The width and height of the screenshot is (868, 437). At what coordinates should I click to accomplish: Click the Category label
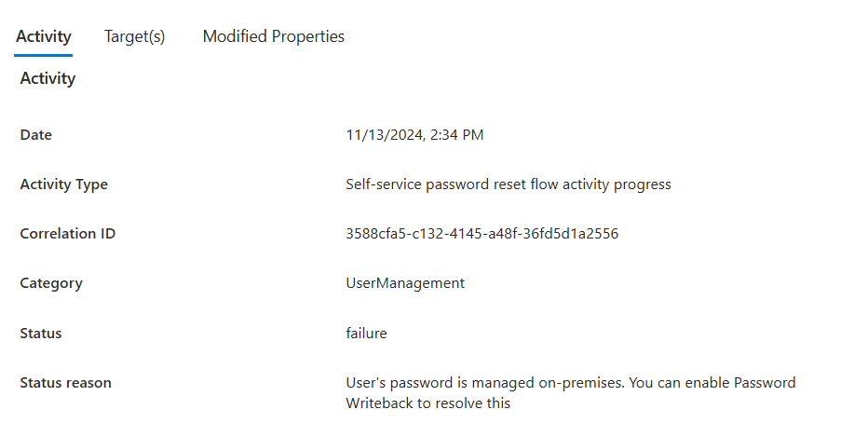point(51,283)
